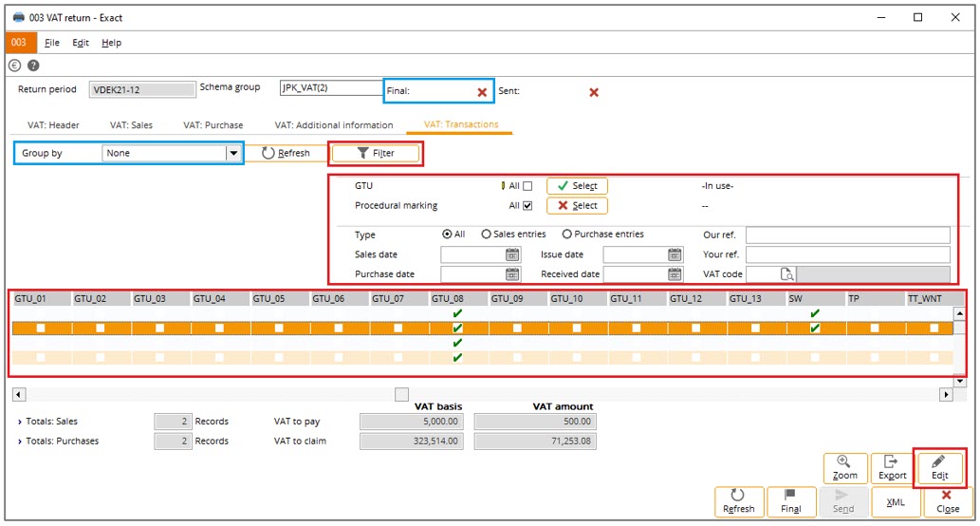Click the Filter button
Screen dimensions: 980x526
[x=375, y=153]
